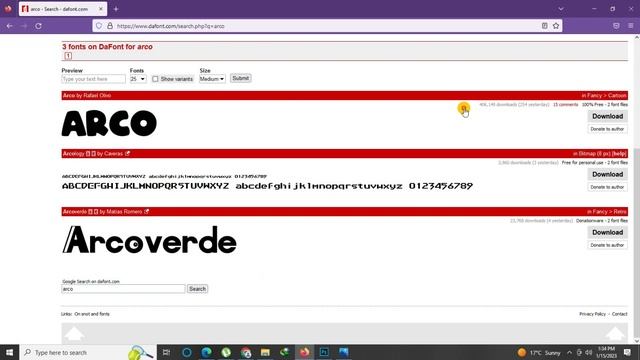
Task: Open the Fancy > Retro category link
Action: (609, 211)
